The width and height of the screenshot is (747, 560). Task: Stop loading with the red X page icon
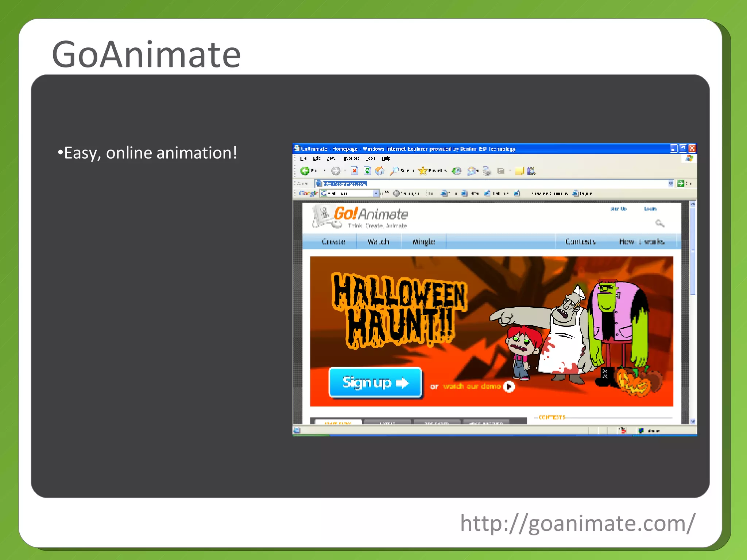[355, 171]
